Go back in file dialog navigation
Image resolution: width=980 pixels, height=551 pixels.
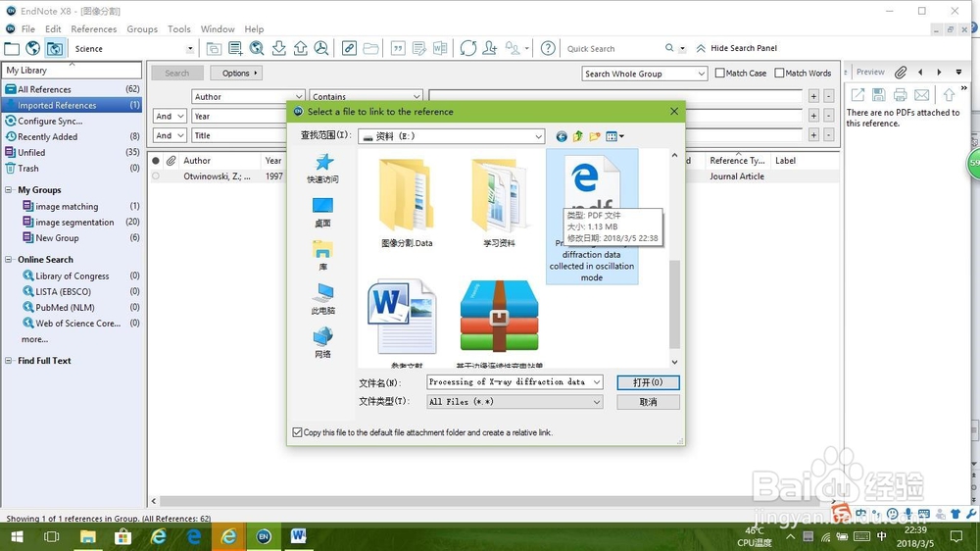[x=562, y=136]
